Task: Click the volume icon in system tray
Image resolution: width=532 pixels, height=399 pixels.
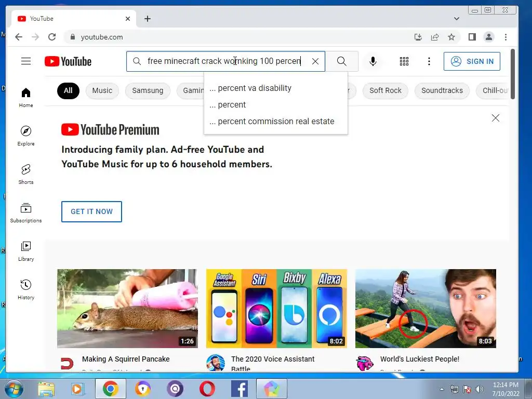Action: click(x=479, y=389)
